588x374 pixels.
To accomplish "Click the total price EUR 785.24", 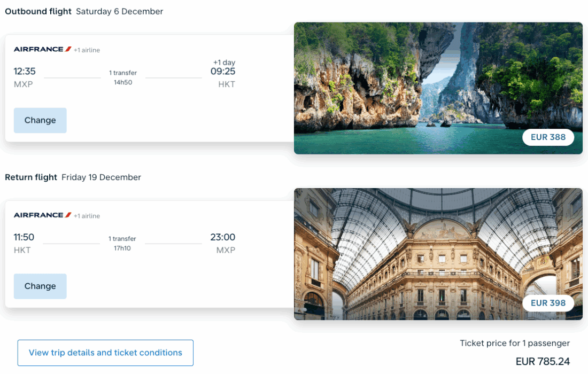I will (543, 362).
